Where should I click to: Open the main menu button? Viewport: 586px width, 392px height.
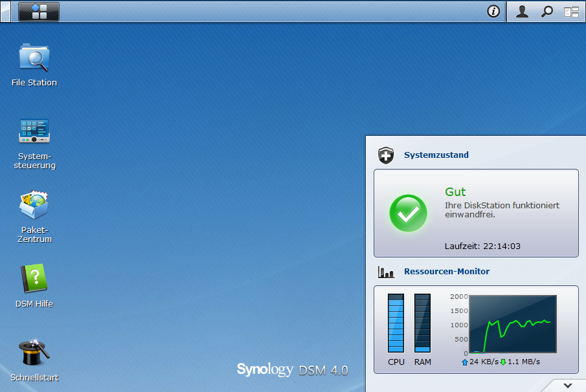pos(39,12)
